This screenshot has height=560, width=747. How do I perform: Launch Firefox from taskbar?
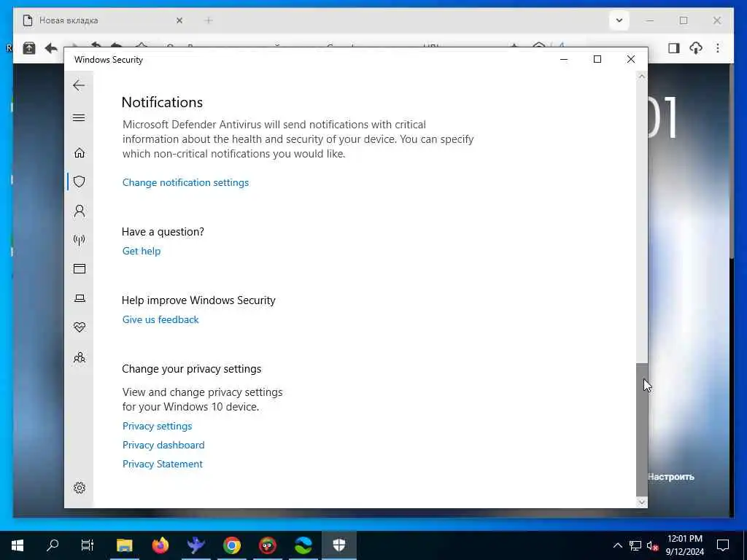pos(160,545)
